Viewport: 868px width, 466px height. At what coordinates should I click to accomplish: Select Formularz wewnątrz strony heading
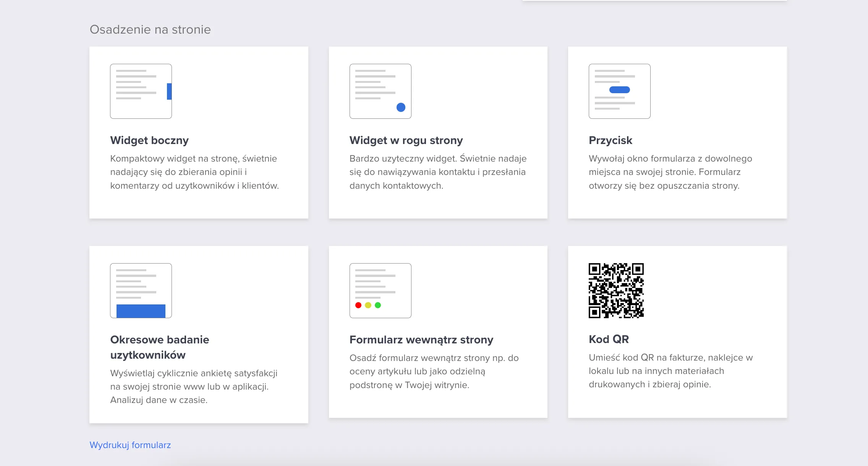point(421,340)
